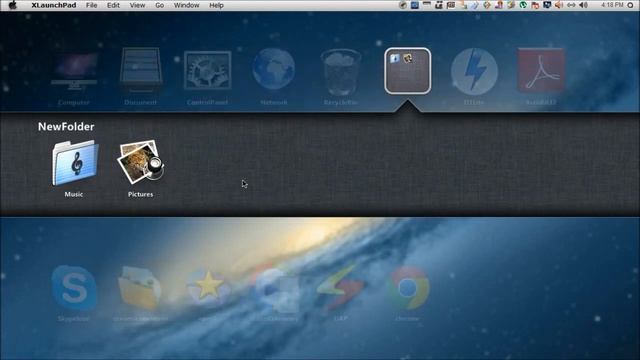Open the dimmed RecycleBin icon
The width and height of the screenshot is (640, 360).
(x=340, y=72)
